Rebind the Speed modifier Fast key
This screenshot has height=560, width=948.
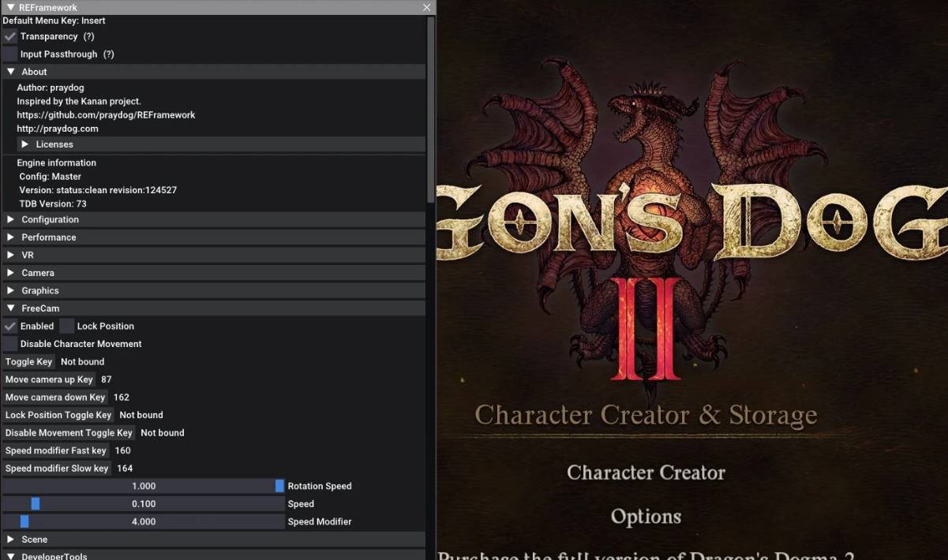click(x=55, y=450)
